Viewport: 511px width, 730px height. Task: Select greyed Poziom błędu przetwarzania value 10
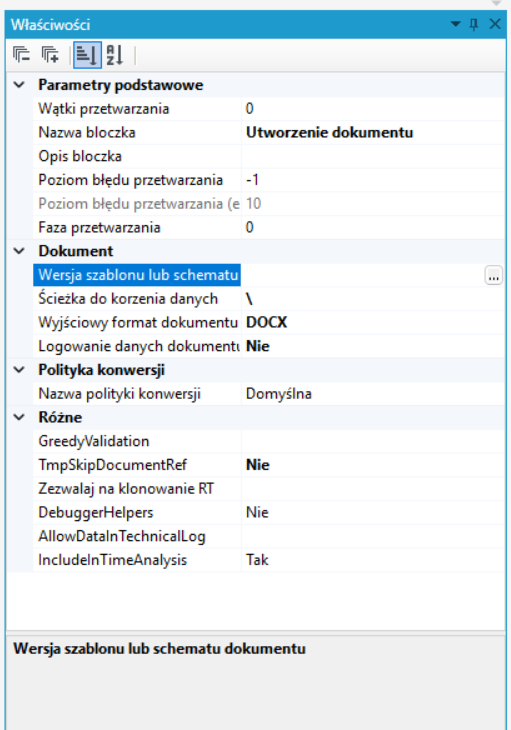point(373,203)
